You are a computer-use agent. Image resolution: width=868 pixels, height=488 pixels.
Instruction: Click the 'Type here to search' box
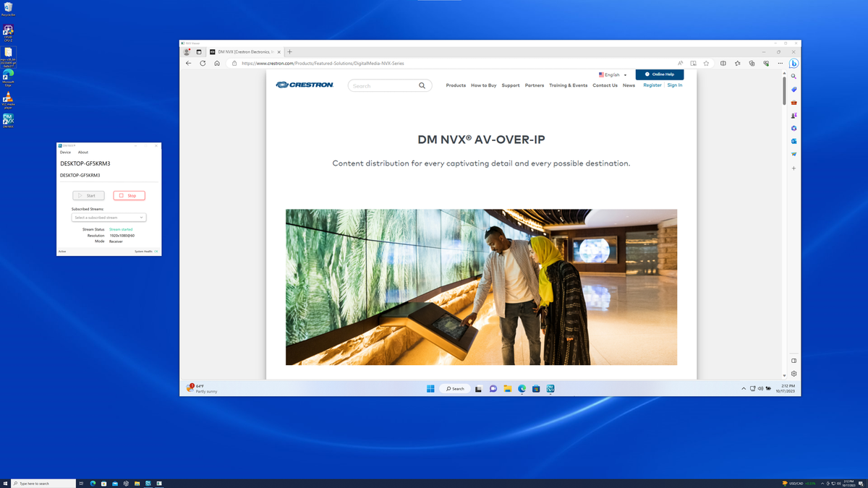click(x=43, y=484)
